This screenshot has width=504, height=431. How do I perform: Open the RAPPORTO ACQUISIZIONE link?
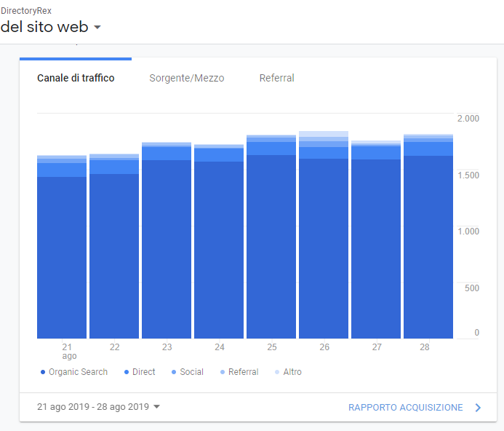[406, 408]
